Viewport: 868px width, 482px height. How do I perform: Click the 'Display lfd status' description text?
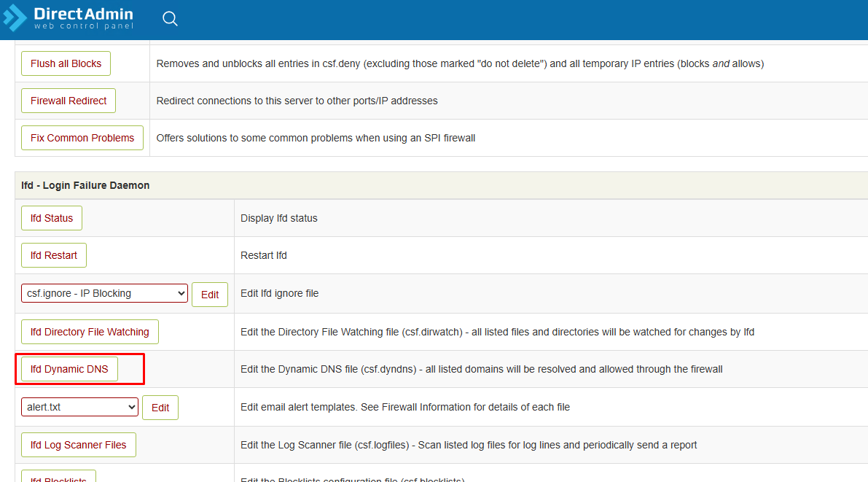[279, 218]
